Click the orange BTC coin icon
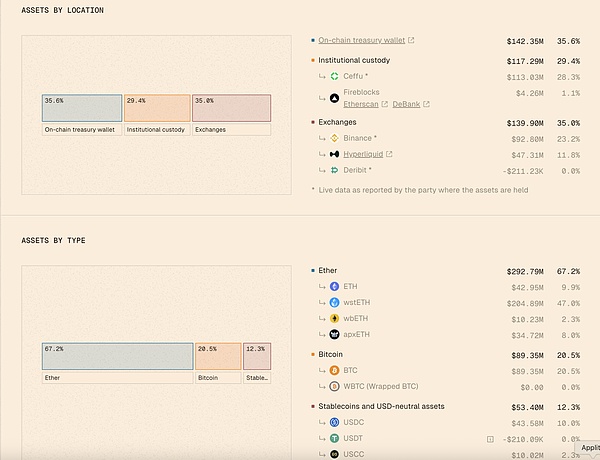Image resolution: width=600 pixels, height=460 pixels. [x=334, y=370]
